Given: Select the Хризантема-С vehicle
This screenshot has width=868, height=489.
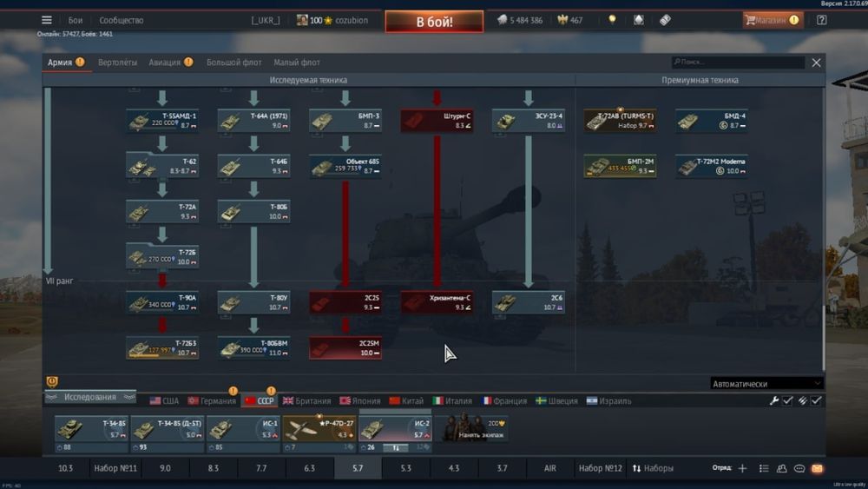Looking at the screenshot, I should click(x=437, y=301).
